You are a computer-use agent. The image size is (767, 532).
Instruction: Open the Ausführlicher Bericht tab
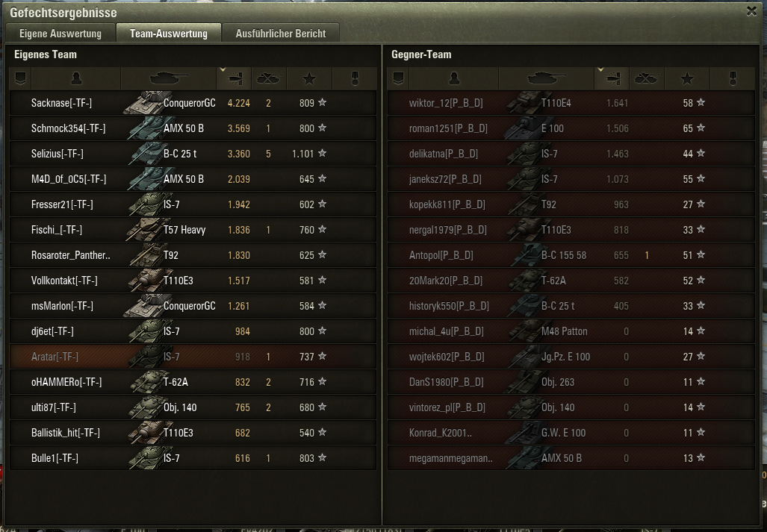281,34
